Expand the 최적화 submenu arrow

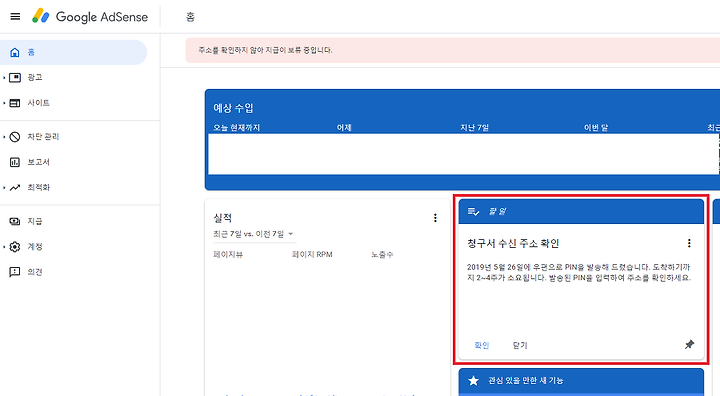click(4, 187)
